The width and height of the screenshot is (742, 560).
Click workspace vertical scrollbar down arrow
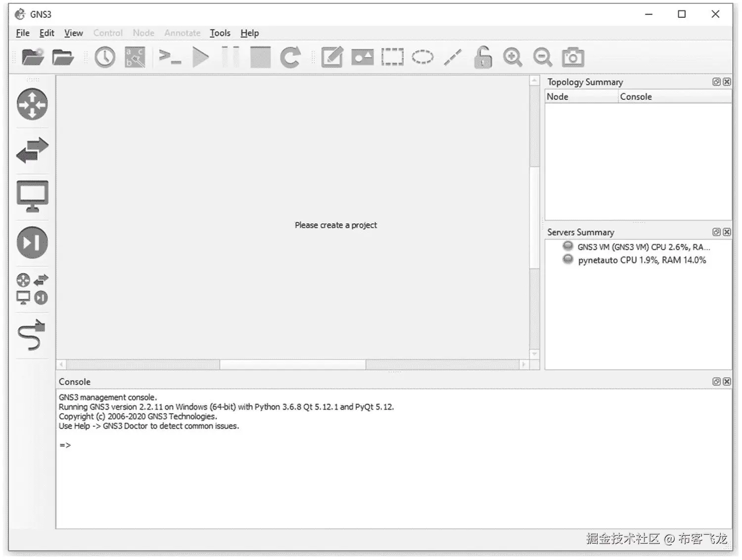click(534, 354)
